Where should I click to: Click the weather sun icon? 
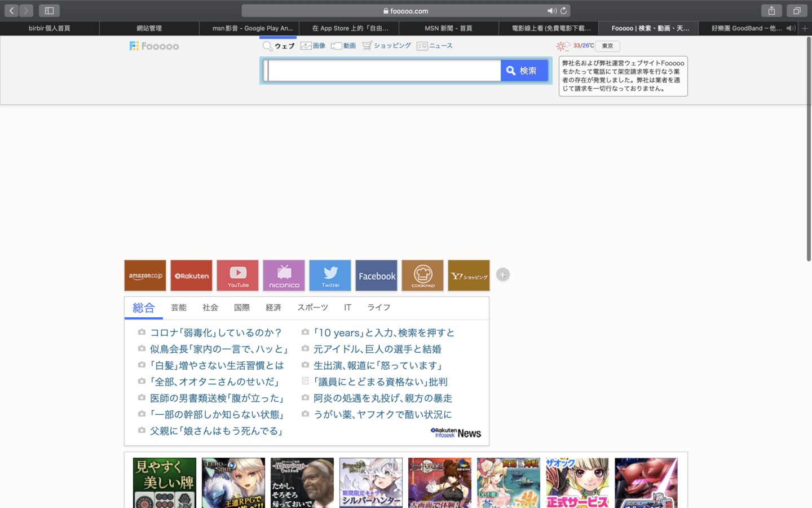coord(563,46)
